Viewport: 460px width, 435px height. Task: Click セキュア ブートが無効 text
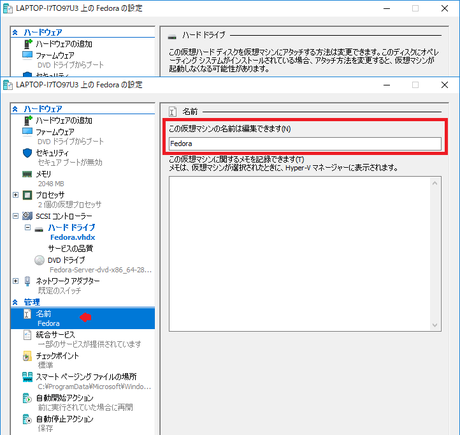(x=70, y=162)
